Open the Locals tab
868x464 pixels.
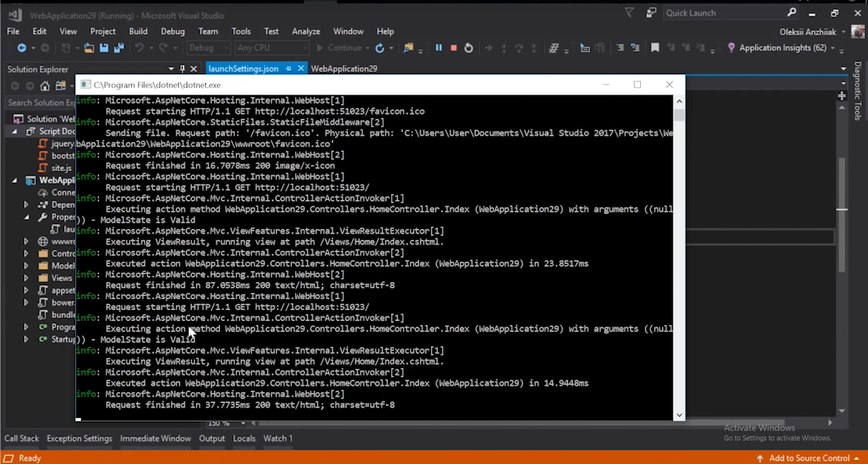[x=244, y=438]
